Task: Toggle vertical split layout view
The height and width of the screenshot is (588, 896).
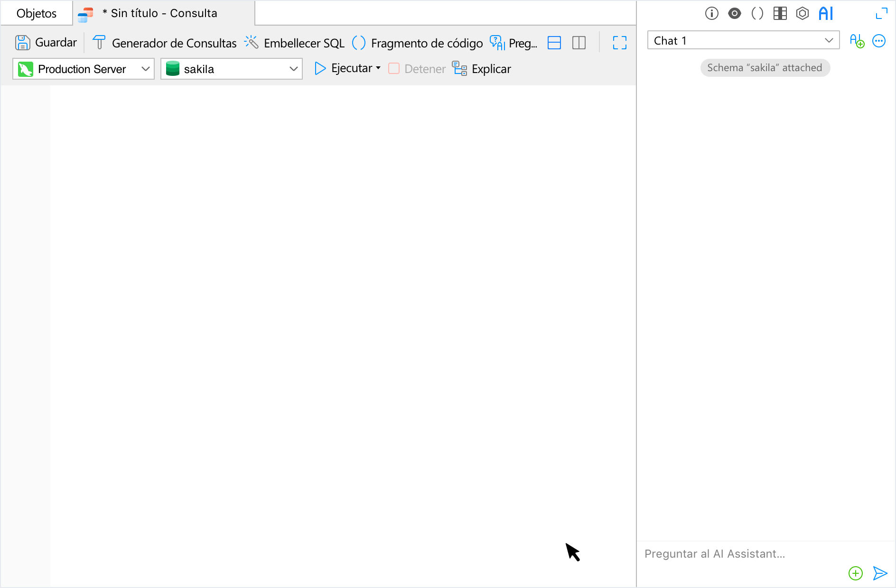Action: [579, 43]
